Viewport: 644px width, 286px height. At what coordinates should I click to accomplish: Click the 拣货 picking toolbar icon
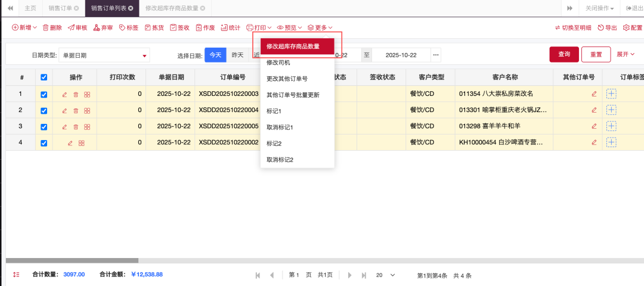[x=154, y=27]
